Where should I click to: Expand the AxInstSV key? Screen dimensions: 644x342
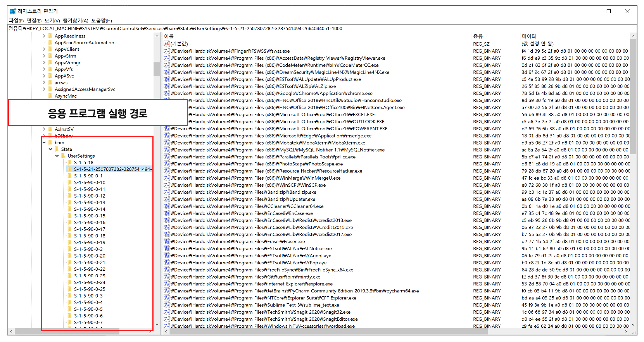pyautogui.click(x=44, y=129)
